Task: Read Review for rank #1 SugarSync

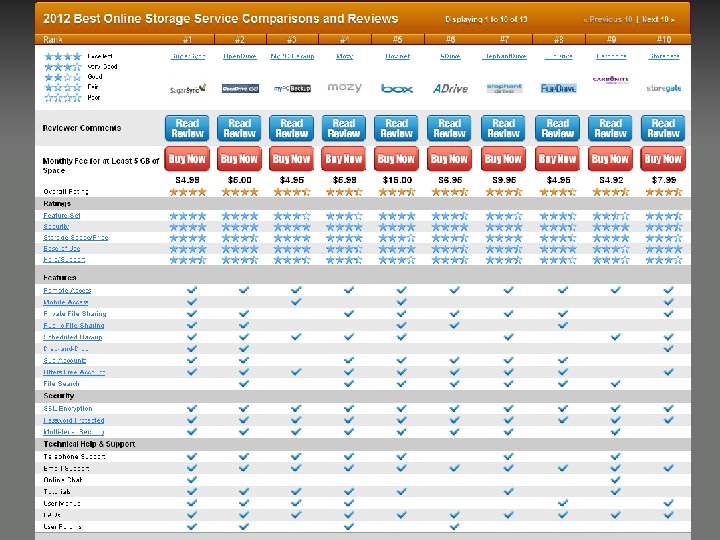Action: (187, 128)
